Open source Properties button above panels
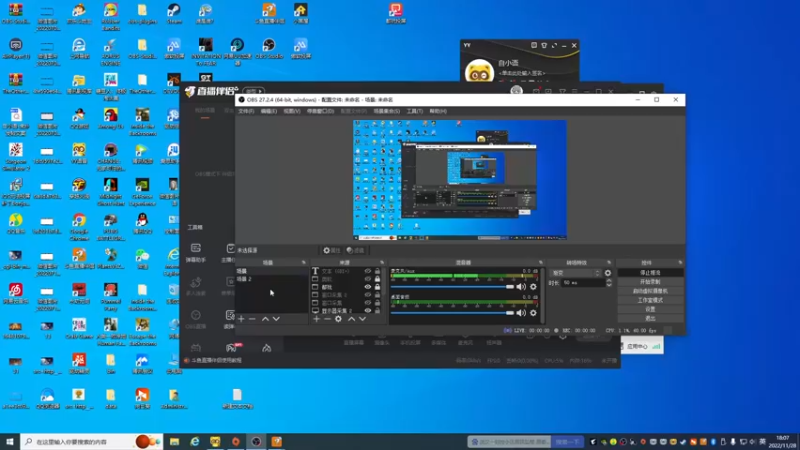This screenshot has height=450, width=800. pos(332,250)
